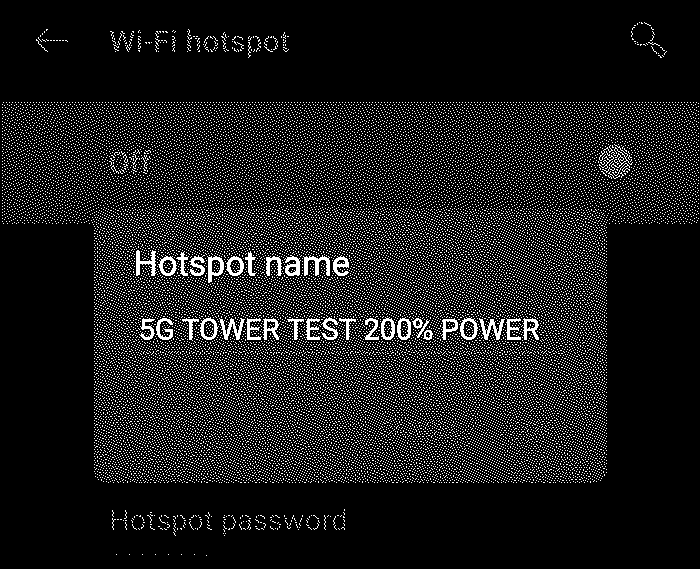
Task: Click the Wi-Fi hotspot page title
Action: [x=200, y=42]
